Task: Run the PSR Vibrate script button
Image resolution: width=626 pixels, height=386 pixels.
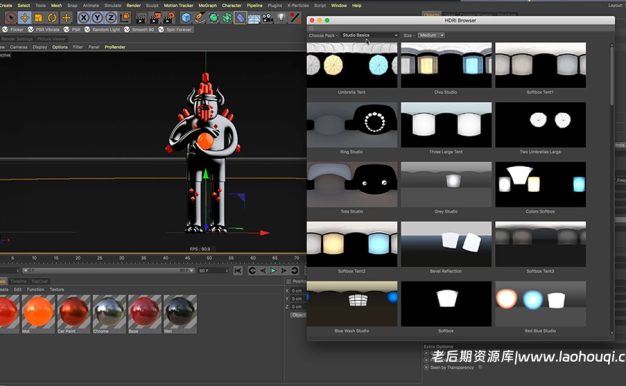Action: pos(44,30)
